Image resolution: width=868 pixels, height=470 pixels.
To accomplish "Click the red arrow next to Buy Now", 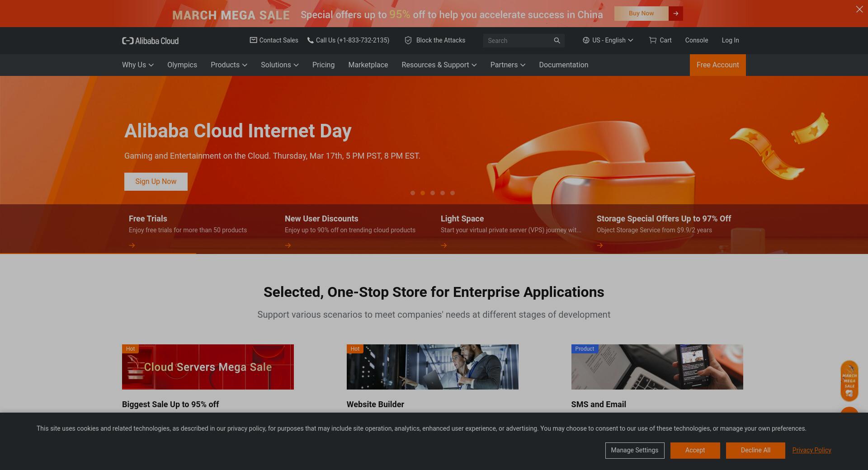I will click(675, 14).
